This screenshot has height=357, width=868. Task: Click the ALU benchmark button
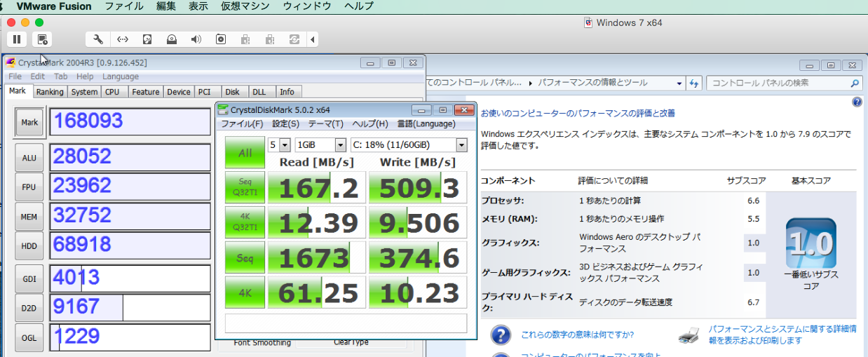coord(29,158)
